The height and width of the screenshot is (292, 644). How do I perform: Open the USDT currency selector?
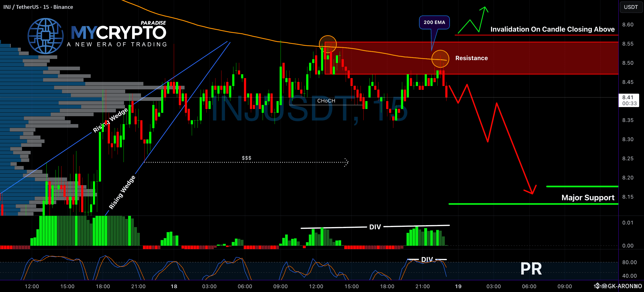click(x=631, y=7)
